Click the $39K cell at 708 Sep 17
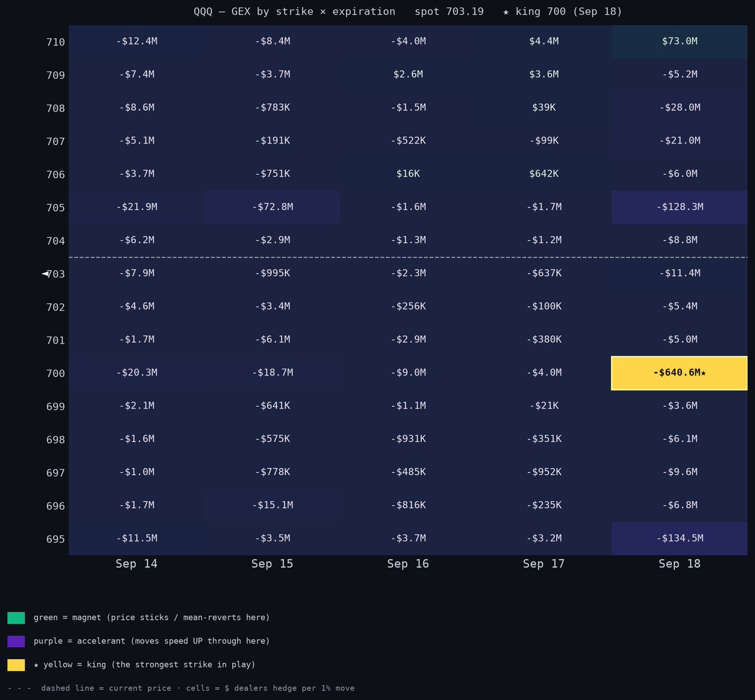The image size is (755, 700). 544,108
